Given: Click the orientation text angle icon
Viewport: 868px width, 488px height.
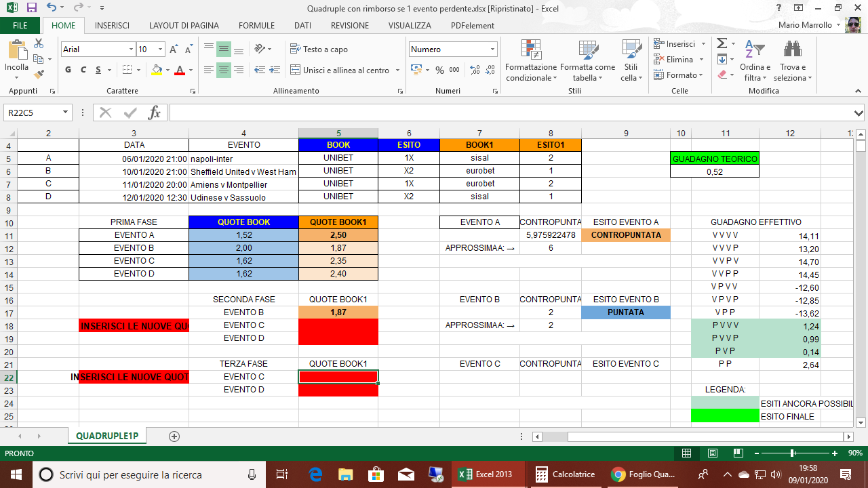Looking at the screenshot, I should pyautogui.click(x=259, y=49).
